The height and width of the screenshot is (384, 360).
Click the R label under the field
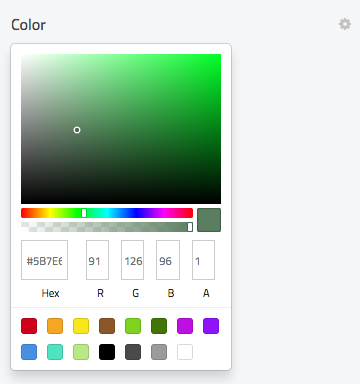click(100, 293)
